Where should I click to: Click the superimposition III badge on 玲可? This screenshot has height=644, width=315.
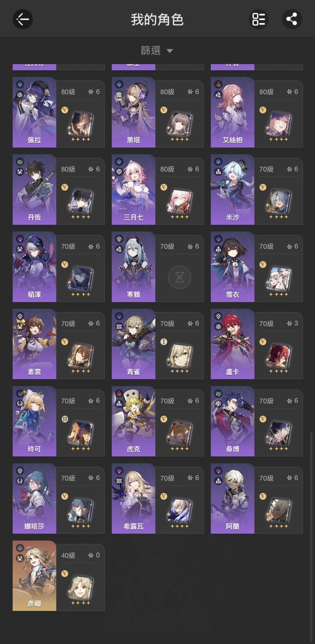(x=65, y=419)
